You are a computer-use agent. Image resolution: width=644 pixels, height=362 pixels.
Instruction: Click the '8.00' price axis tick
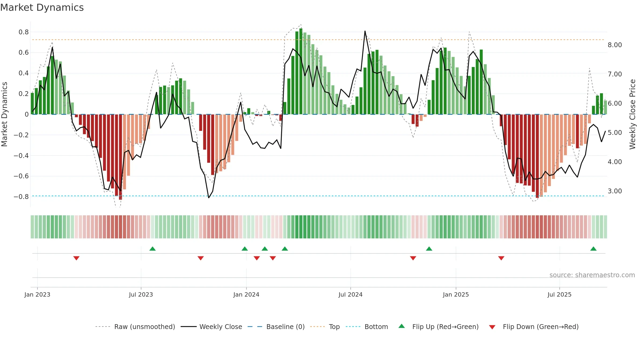(x=615, y=45)
